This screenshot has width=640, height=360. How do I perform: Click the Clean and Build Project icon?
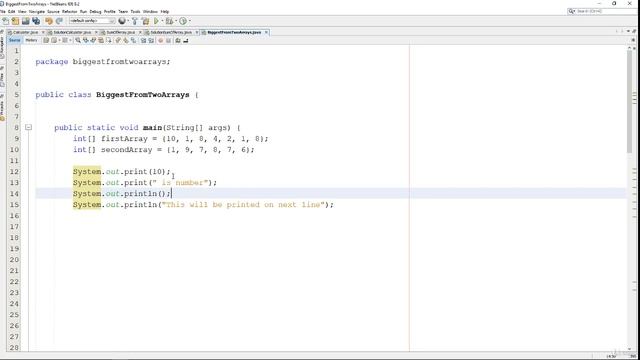click(145, 21)
